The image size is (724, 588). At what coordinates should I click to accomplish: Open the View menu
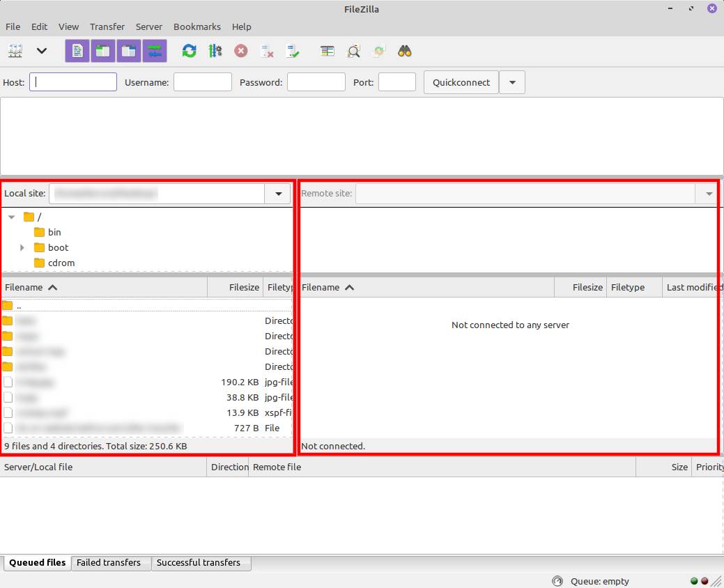tap(69, 26)
